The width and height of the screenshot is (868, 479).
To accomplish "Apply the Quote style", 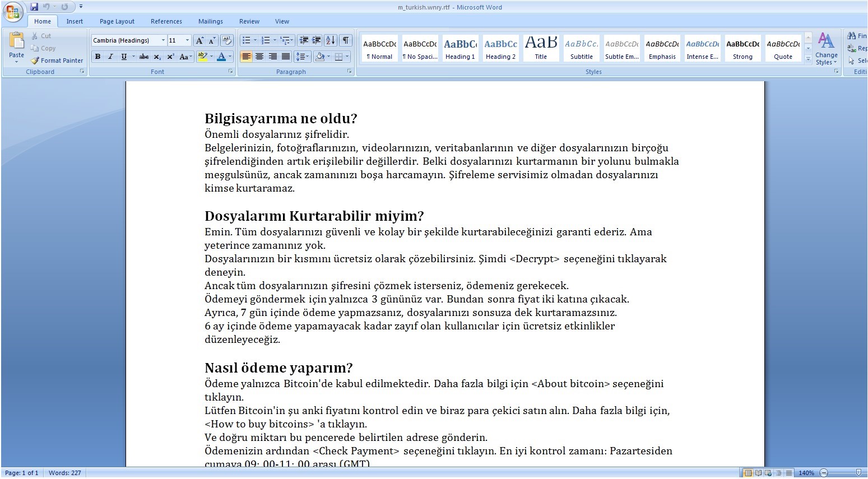I will [x=783, y=48].
